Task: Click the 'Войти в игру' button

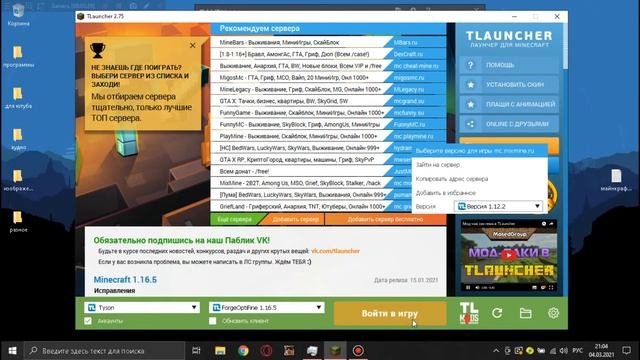Action: coord(390,313)
